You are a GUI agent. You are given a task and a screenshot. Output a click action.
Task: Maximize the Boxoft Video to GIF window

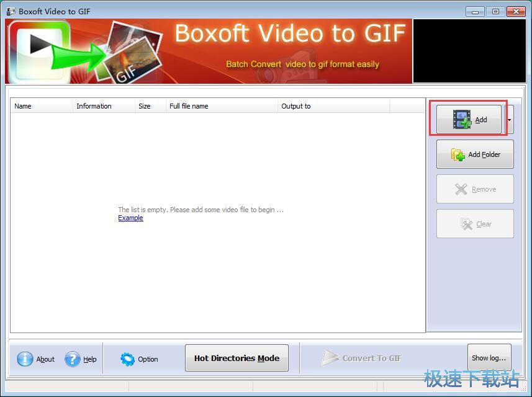coord(495,12)
